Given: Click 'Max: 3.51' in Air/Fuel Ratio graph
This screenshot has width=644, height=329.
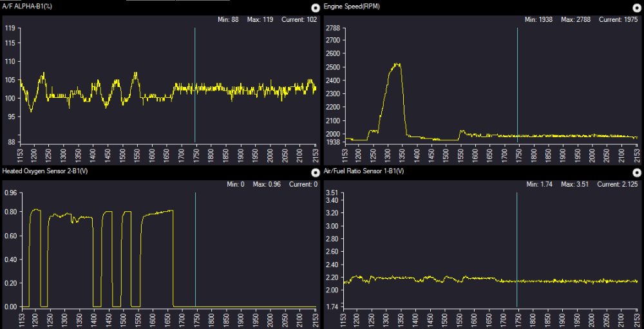Looking at the screenshot, I should pos(574,184).
